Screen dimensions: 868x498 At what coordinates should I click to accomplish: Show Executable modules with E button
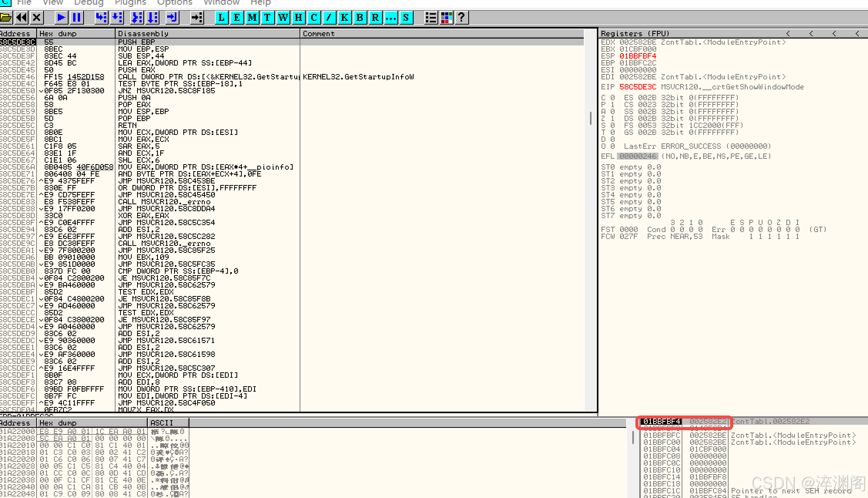pyautogui.click(x=237, y=17)
